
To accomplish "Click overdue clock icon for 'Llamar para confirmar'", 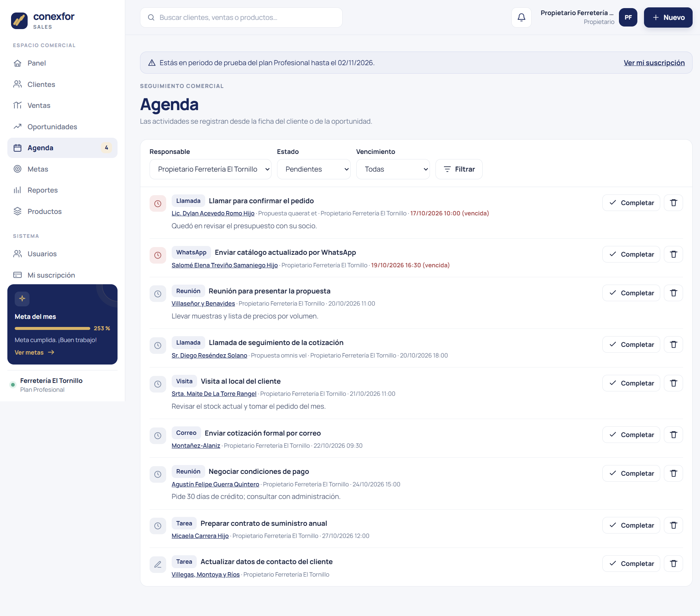I will tap(158, 204).
